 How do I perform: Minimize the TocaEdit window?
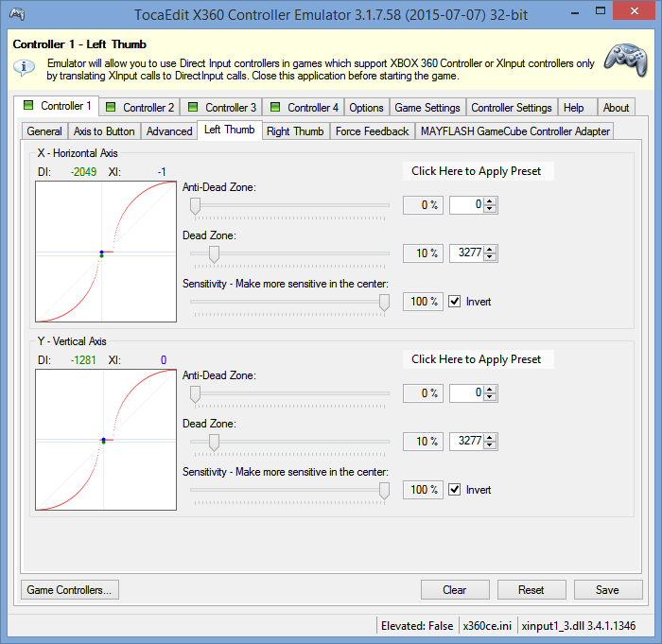pyautogui.click(x=575, y=12)
